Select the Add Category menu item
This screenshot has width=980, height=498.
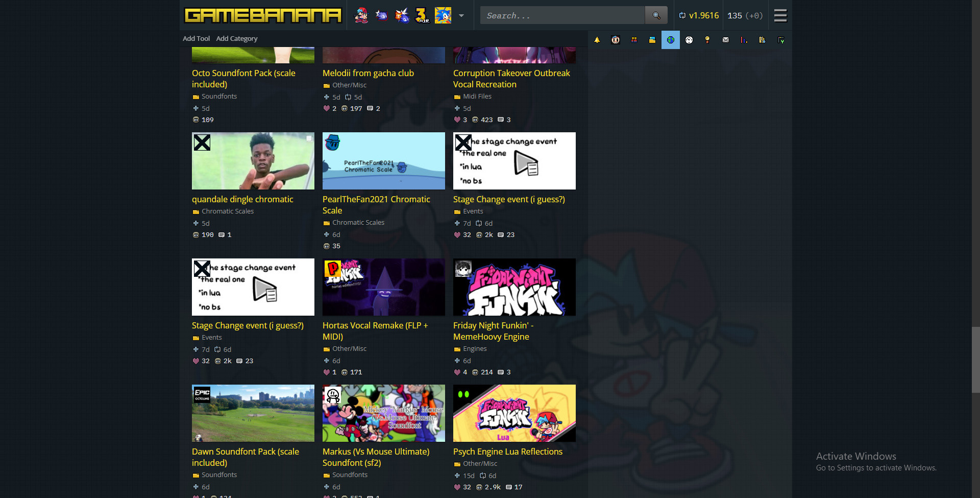point(237,38)
